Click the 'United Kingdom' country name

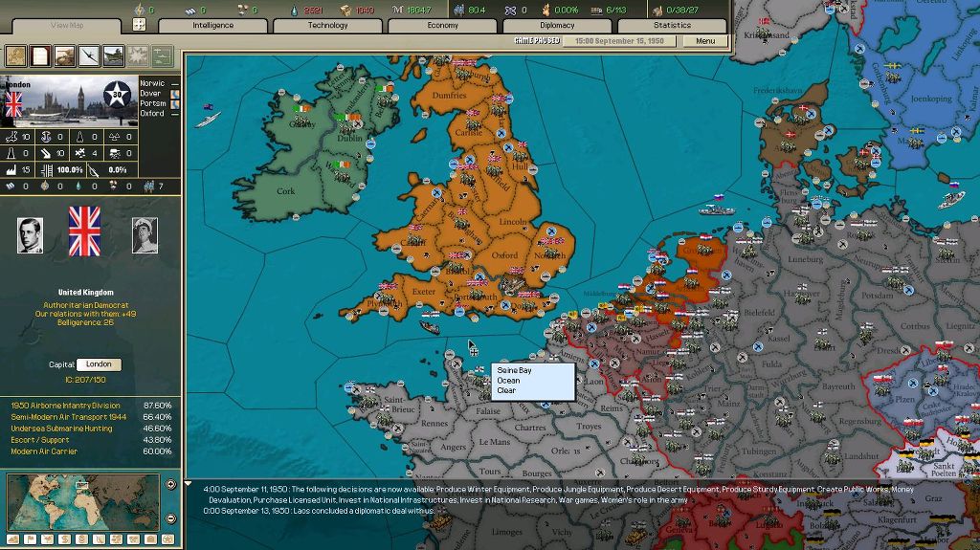[x=85, y=293]
